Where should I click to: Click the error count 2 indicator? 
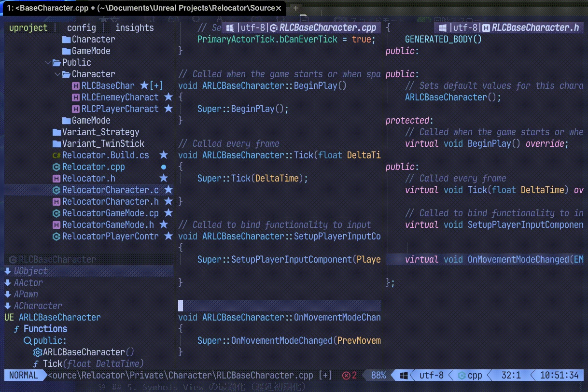click(x=350, y=375)
